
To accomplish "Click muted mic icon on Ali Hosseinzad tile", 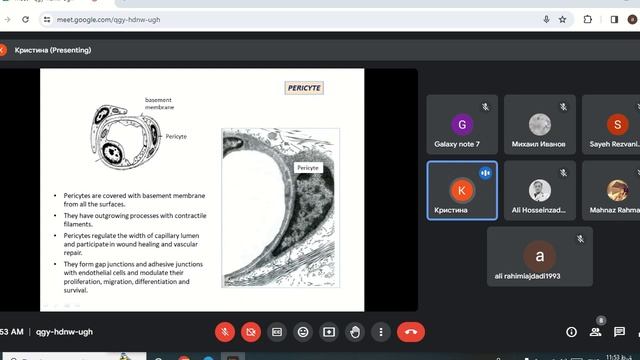I will click(x=563, y=173).
